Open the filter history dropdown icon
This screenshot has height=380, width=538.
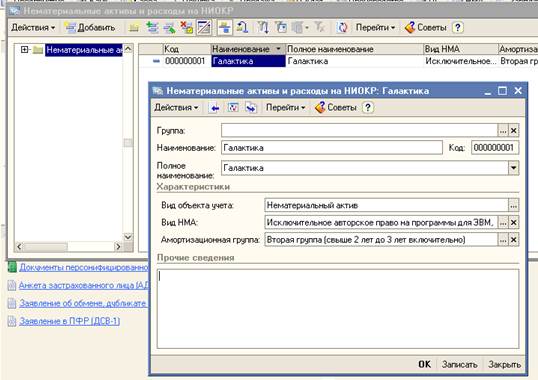[x=300, y=27]
